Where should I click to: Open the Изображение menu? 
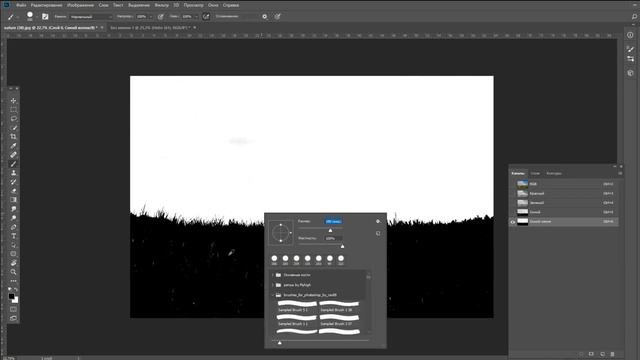(x=80, y=5)
